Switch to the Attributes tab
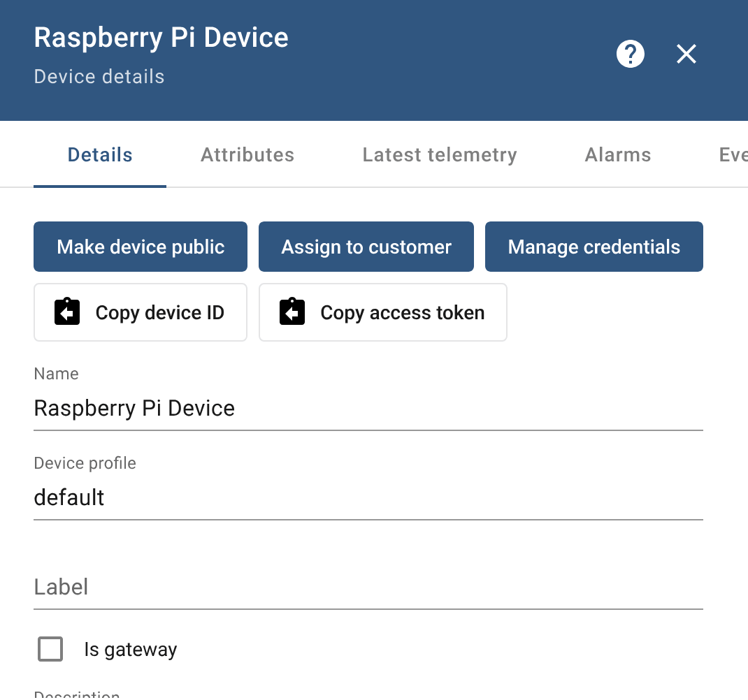This screenshot has height=700, width=748. 247,154
